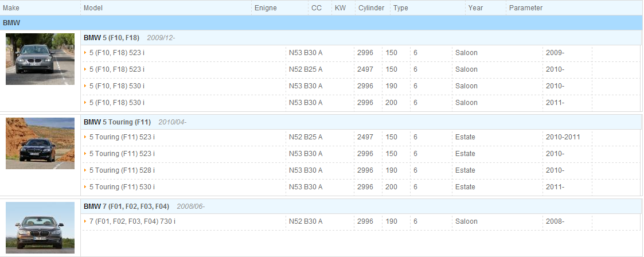Click the year 2009- cell
This screenshot has width=644, height=257.
[555, 53]
